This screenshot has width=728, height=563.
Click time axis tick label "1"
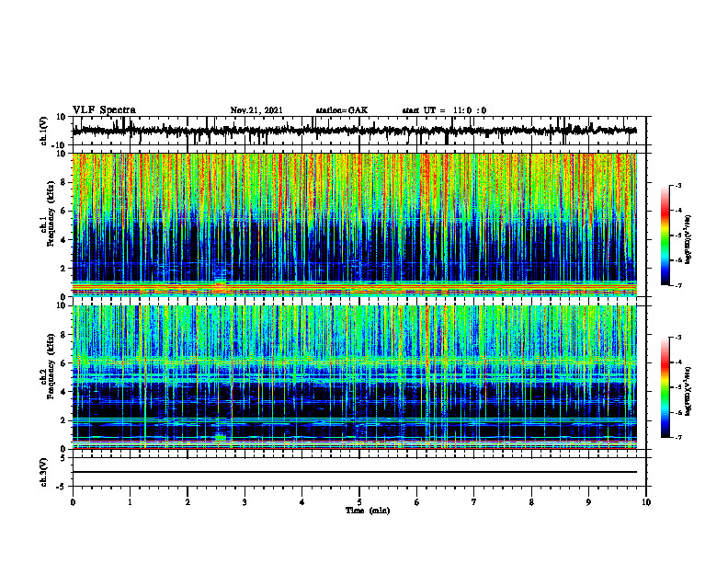130,502
